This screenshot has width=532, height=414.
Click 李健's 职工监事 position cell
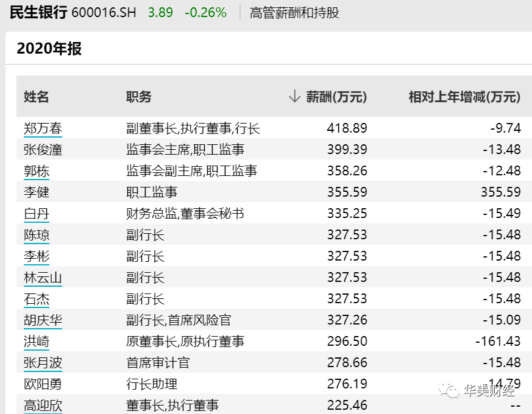[152, 192]
